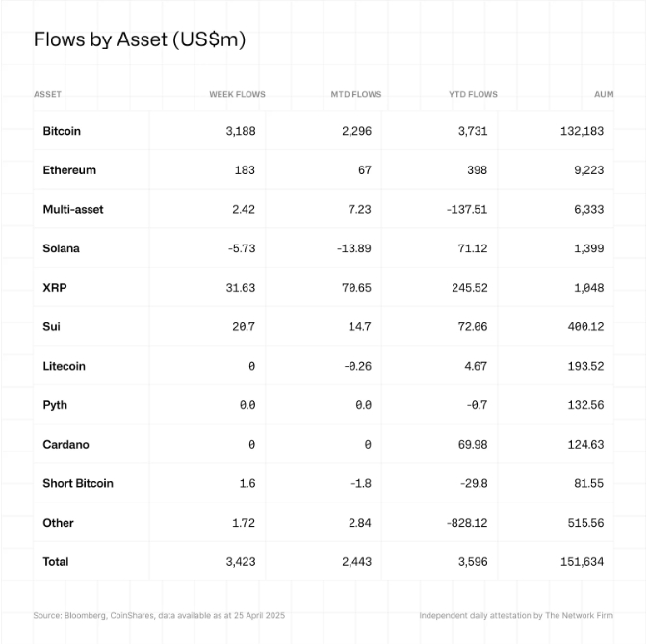Click the Sui asset name
Image resolution: width=649 pixels, height=644 pixels.
pos(51,326)
